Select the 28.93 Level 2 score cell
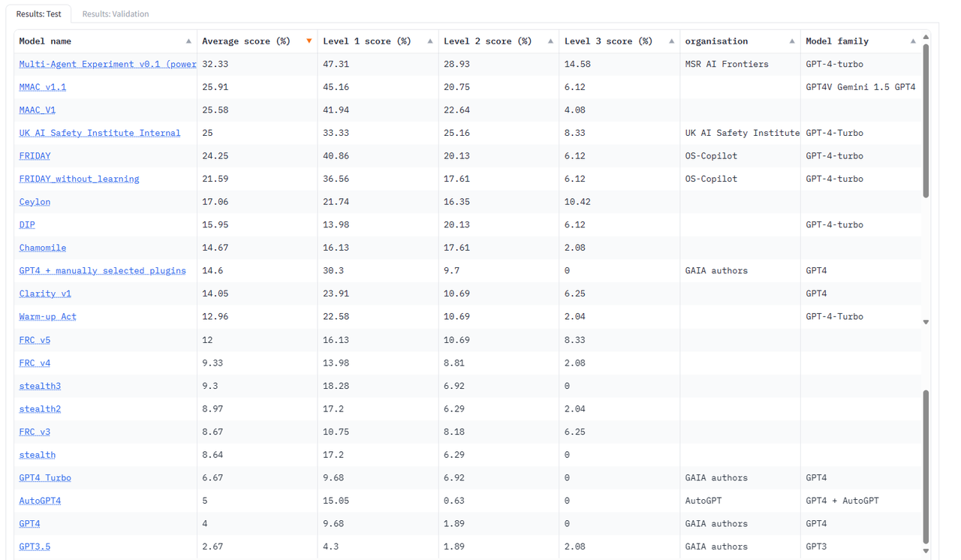The image size is (961, 560). 499,65
